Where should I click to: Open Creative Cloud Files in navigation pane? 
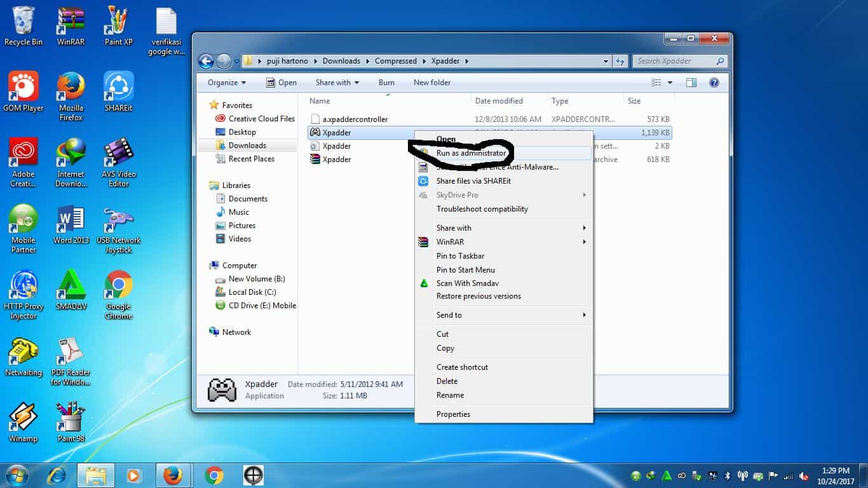click(x=255, y=119)
